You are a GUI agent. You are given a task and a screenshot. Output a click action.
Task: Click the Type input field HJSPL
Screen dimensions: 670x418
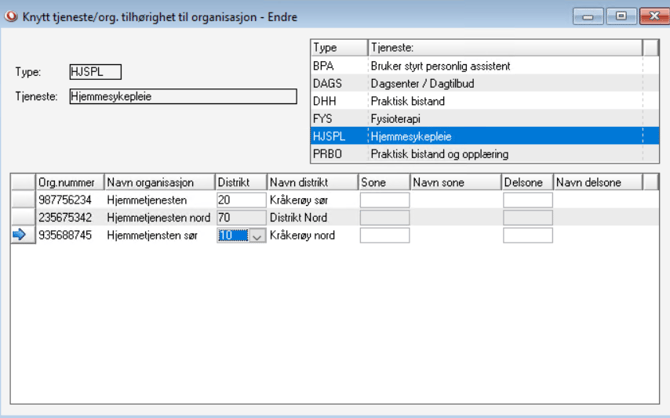pos(94,72)
